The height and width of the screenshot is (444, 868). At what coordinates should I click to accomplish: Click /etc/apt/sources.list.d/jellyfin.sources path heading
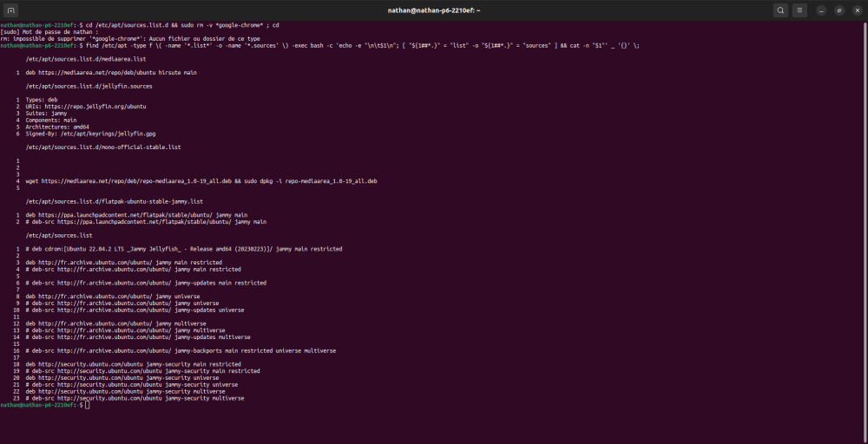[89, 87]
